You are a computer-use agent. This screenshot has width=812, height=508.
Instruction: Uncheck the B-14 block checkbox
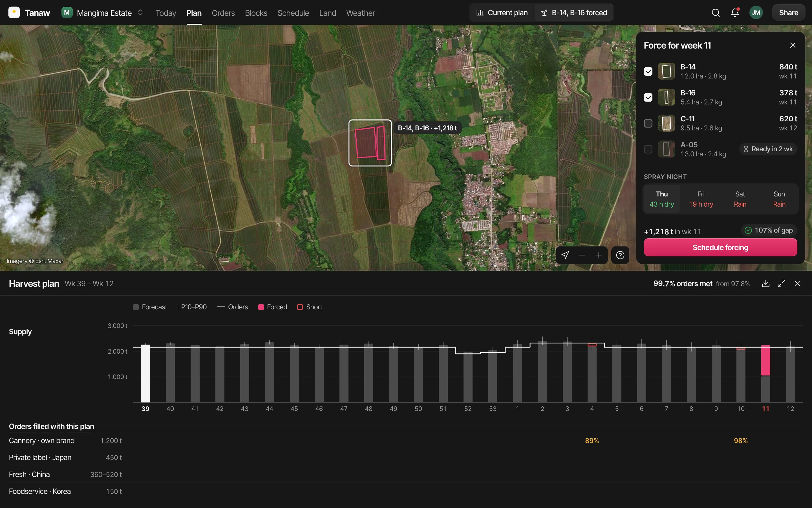pos(648,71)
